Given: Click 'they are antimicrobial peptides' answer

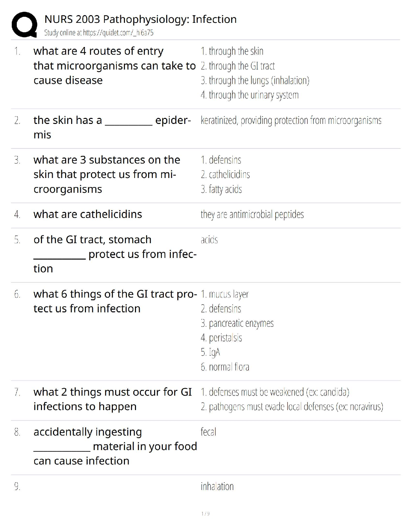Looking at the screenshot, I should 252,215.
